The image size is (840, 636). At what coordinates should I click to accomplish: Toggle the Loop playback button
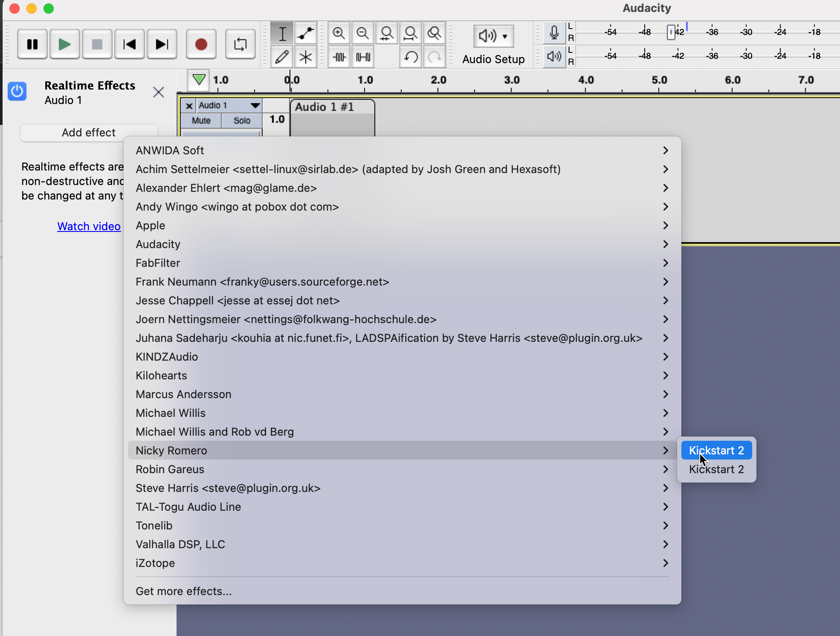point(240,44)
